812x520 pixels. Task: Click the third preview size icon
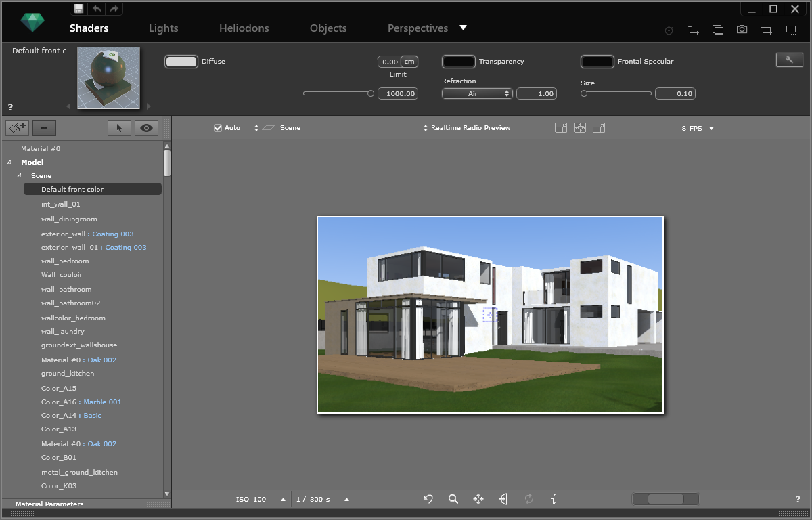[599, 127]
